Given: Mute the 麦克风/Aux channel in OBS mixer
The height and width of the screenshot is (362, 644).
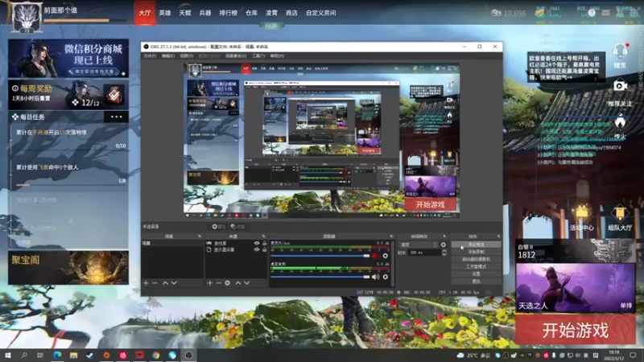Looking at the screenshot, I should (x=375, y=256).
